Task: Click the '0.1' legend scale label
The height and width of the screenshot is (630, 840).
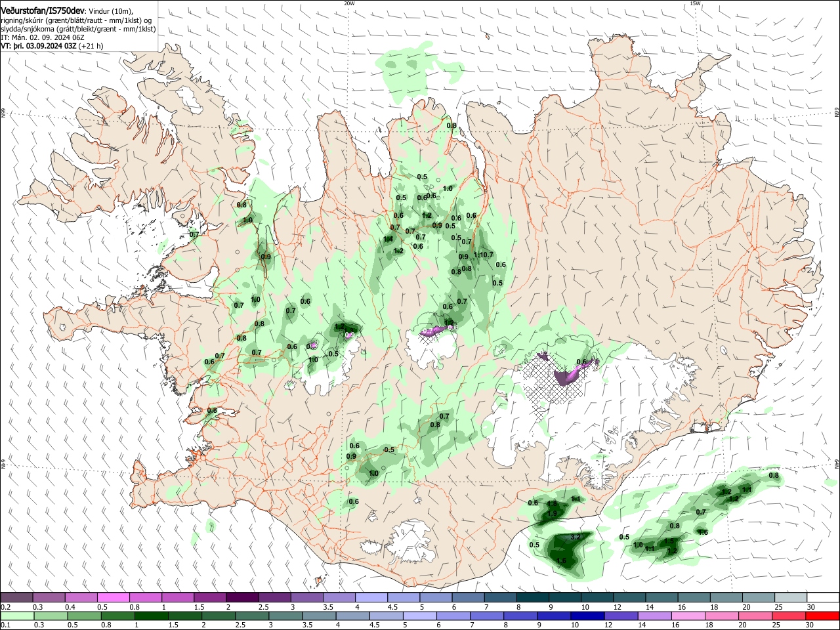Action: (x=5, y=625)
